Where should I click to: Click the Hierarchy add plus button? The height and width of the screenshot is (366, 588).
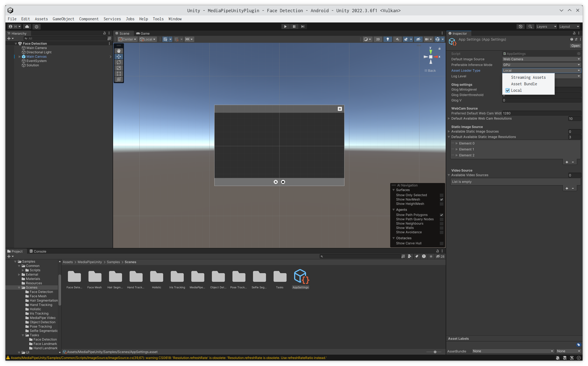point(10,38)
